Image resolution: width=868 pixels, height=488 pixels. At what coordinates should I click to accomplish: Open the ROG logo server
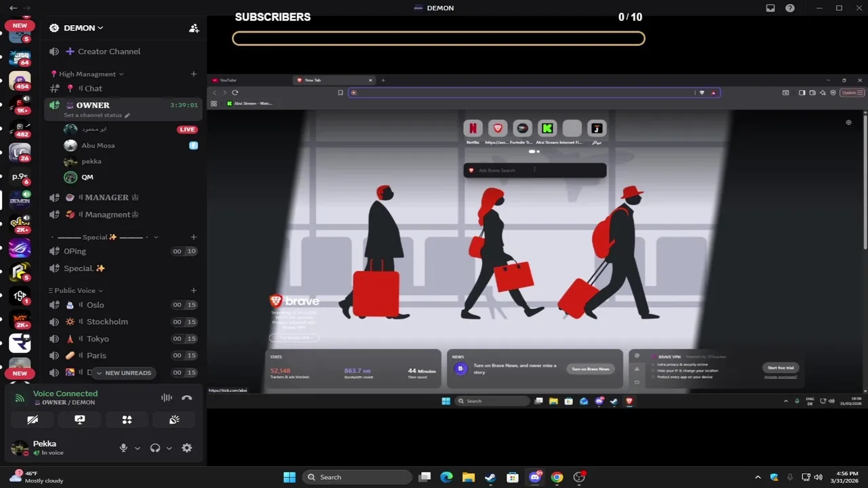[x=20, y=248]
